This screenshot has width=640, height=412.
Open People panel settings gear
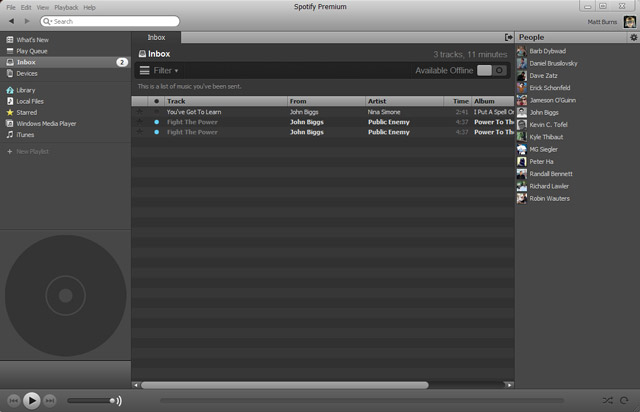[x=633, y=37]
